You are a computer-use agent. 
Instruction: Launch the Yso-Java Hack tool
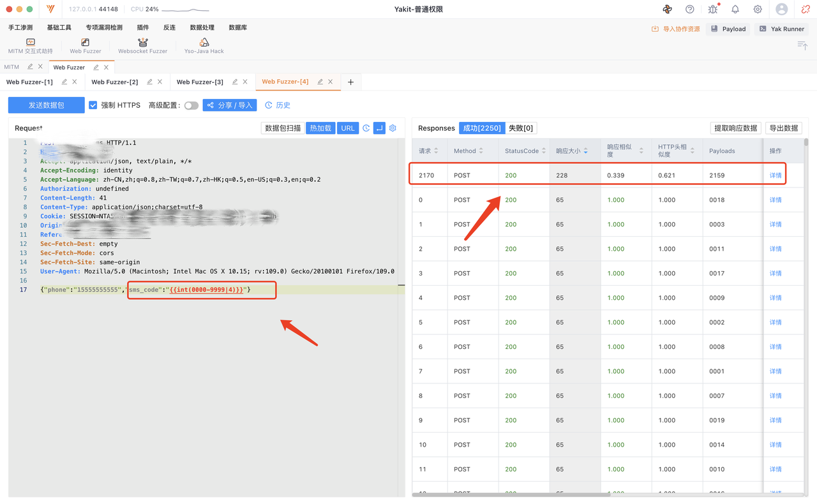[204, 46]
